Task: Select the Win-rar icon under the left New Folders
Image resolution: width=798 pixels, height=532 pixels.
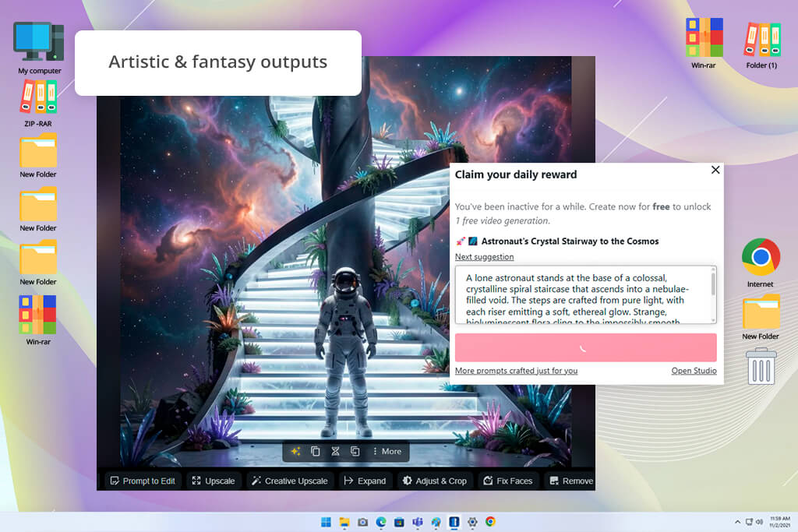Action: click(x=38, y=320)
